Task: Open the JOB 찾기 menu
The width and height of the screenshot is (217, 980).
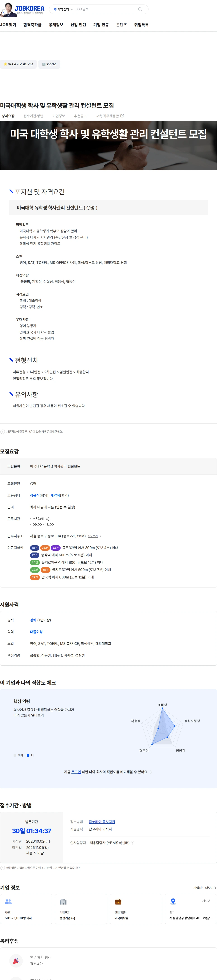Action: click(x=8, y=25)
